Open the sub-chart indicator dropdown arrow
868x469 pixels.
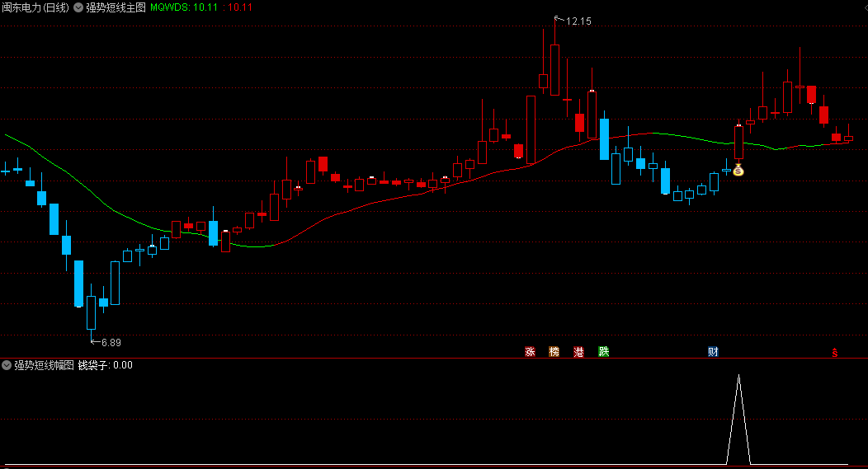pos(7,365)
